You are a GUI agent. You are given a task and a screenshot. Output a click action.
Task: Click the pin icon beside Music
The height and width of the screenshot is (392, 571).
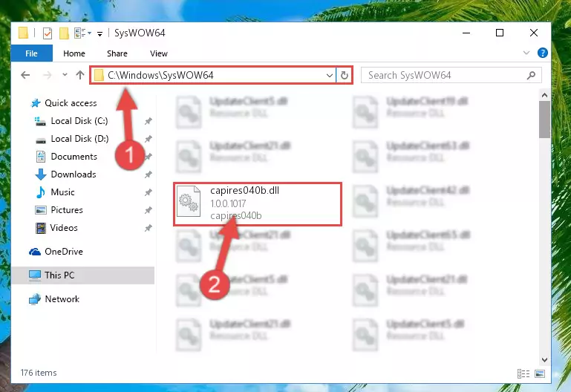click(x=149, y=192)
